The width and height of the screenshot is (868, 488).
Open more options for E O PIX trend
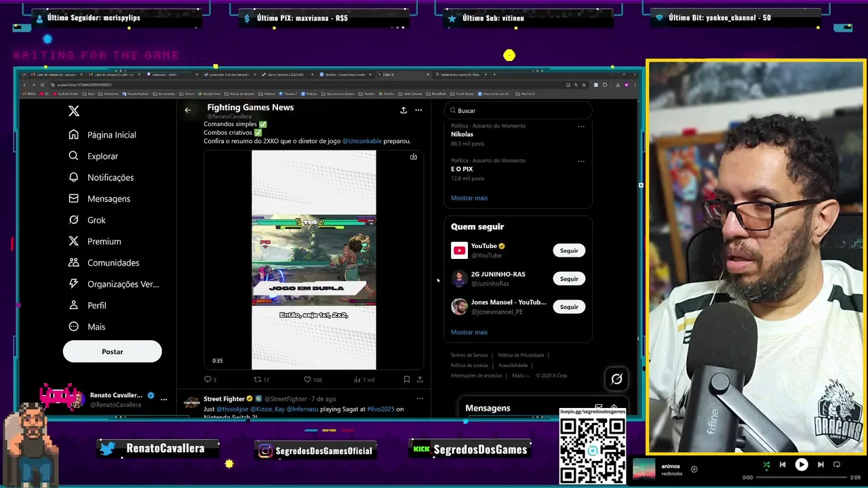[x=581, y=161]
